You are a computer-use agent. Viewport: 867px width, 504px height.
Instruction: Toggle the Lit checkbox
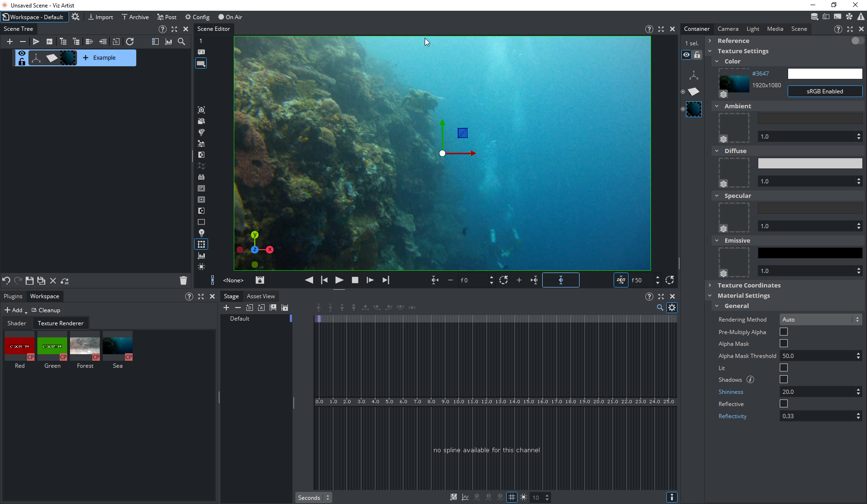[783, 368]
